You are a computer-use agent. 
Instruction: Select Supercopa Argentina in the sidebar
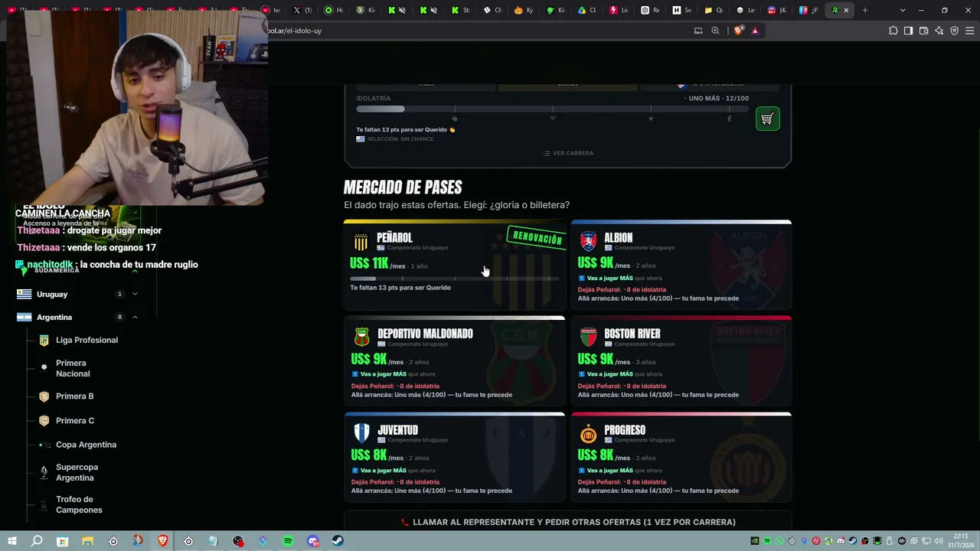click(x=77, y=472)
